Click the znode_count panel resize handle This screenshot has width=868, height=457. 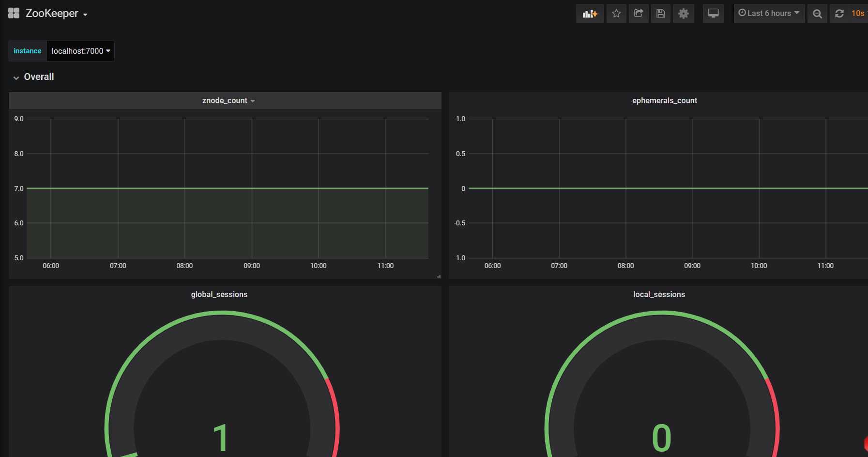(439, 276)
